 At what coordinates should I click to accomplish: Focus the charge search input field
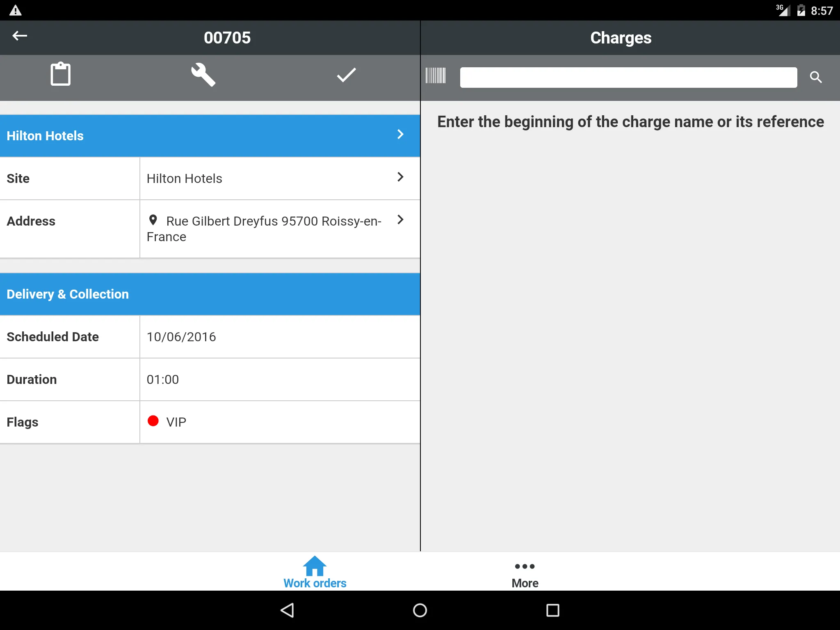click(628, 78)
